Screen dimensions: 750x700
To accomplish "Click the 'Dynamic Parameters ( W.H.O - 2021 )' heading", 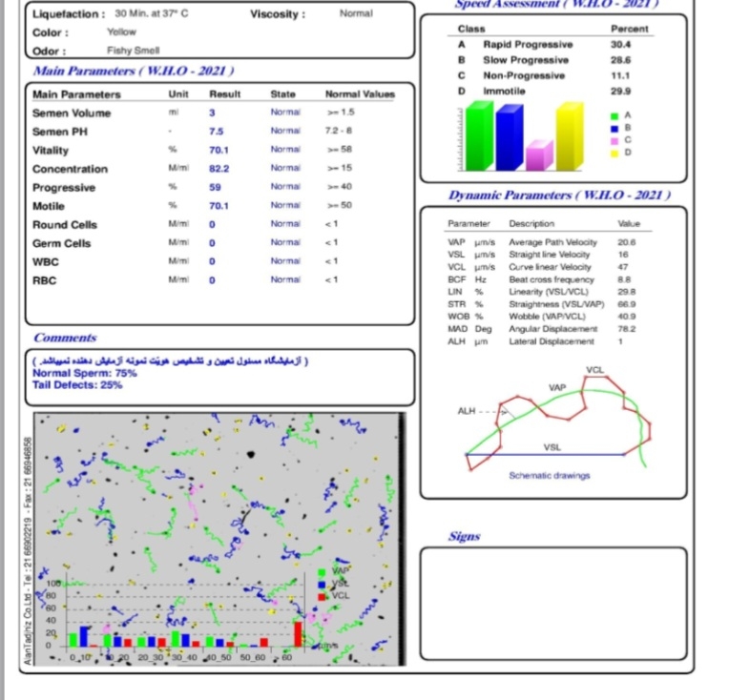I will tap(559, 196).
